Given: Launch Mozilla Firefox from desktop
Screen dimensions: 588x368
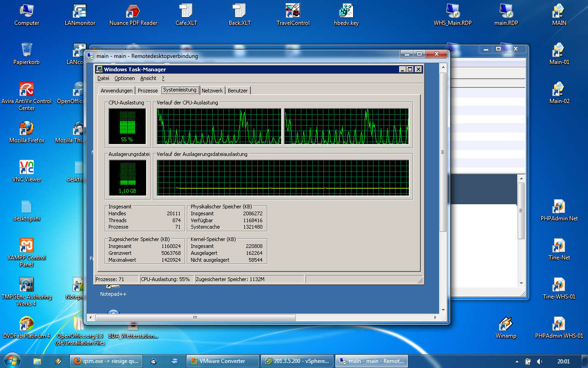Looking at the screenshot, I should point(27,132).
